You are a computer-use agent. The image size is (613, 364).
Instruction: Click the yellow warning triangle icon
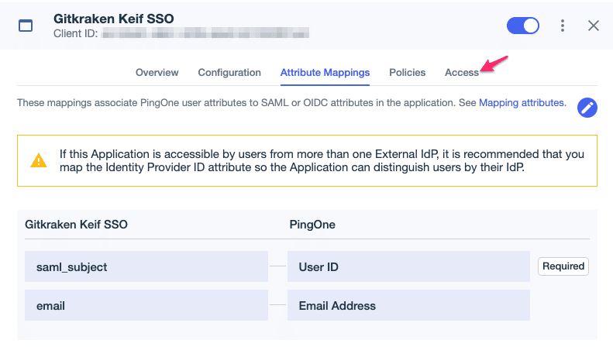pyautogui.click(x=38, y=160)
